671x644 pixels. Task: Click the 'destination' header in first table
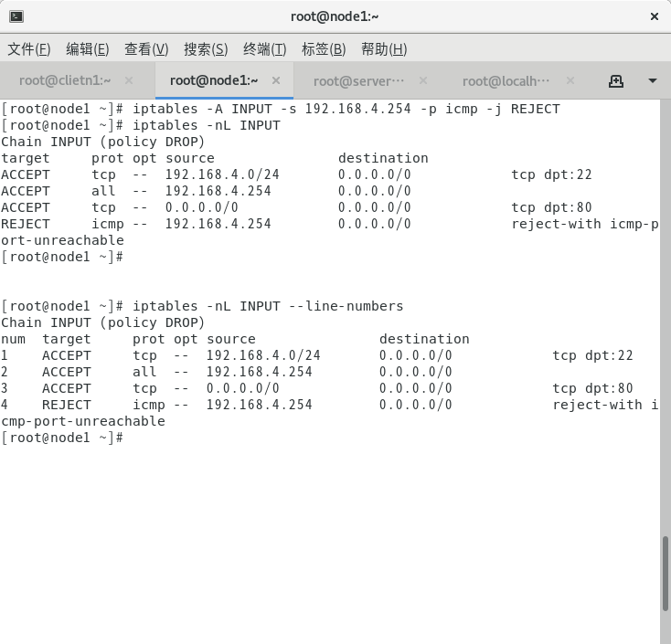383,158
